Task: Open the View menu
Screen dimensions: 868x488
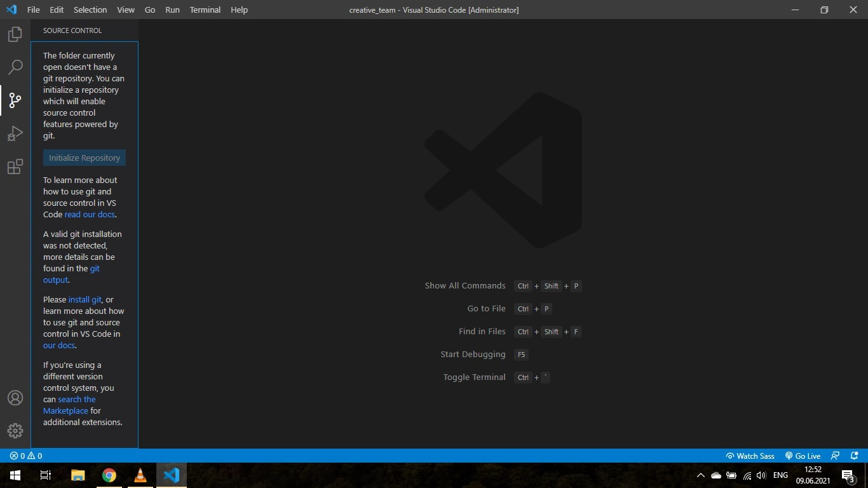Action: point(126,10)
